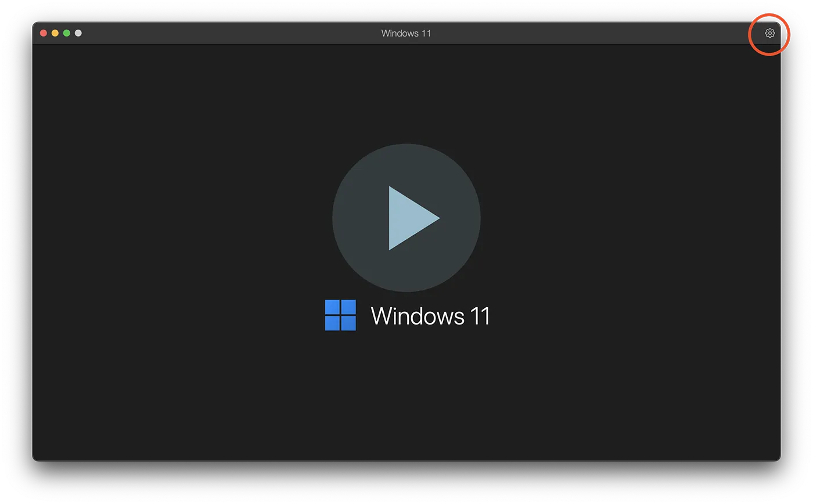The height and width of the screenshot is (504, 813).
Task: Click the Windows 11 logo icon
Action: pyautogui.click(x=340, y=315)
